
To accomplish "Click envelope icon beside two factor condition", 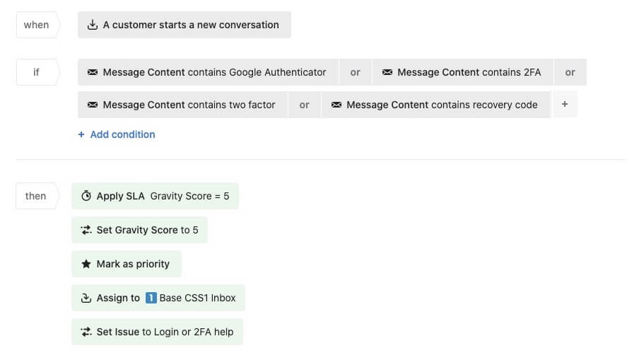I will [x=93, y=105].
